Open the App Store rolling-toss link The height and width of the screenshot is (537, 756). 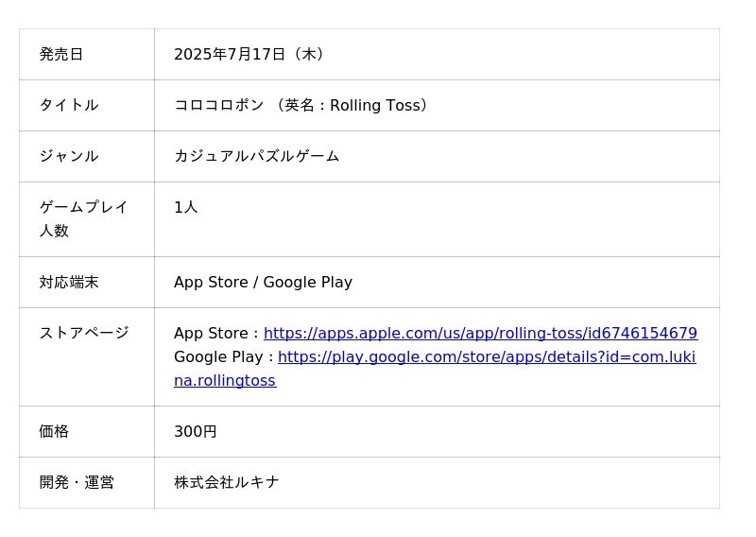click(x=480, y=334)
